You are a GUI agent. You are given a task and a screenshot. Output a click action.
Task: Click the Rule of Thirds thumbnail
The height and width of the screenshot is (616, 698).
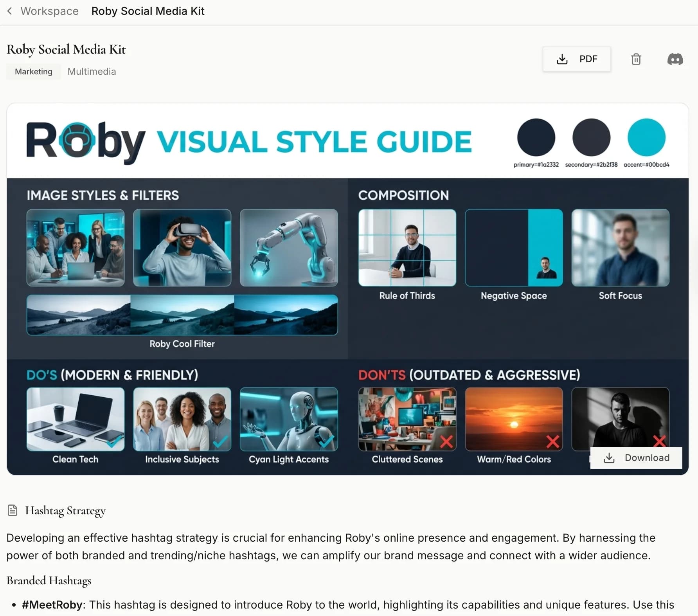pyautogui.click(x=407, y=247)
